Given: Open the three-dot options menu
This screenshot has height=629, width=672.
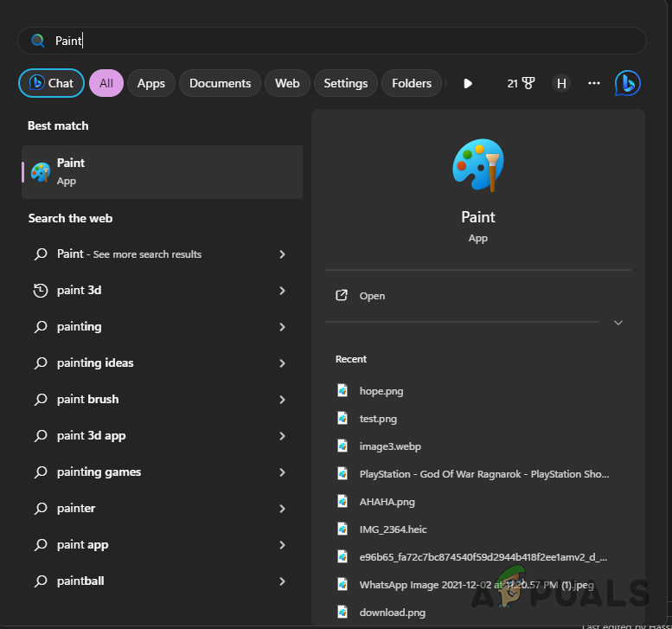Looking at the screenshot, I should [594, 83].
